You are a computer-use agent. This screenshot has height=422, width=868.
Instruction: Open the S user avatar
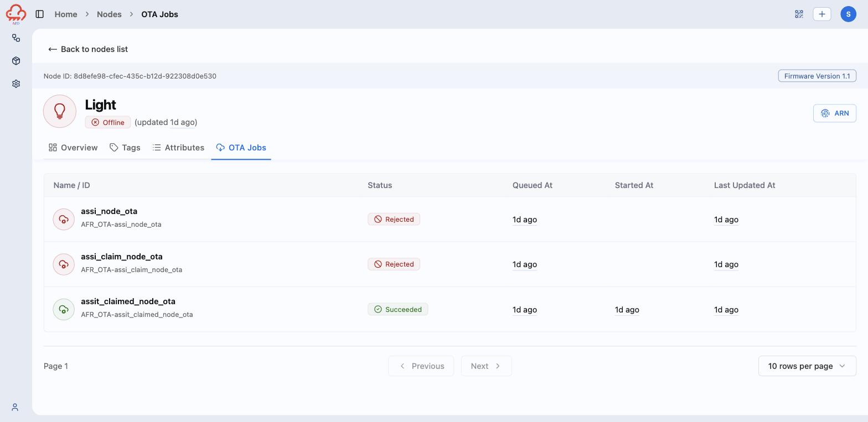click(x=849, y=14)
